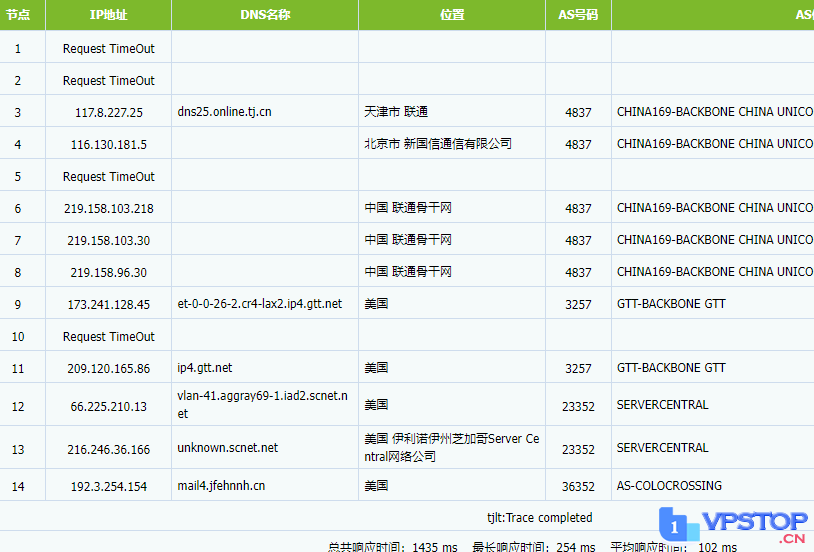Click location 天津市 联通
Image resolution: width=814 pixels, height=552 pixels.
pos(396,112)
